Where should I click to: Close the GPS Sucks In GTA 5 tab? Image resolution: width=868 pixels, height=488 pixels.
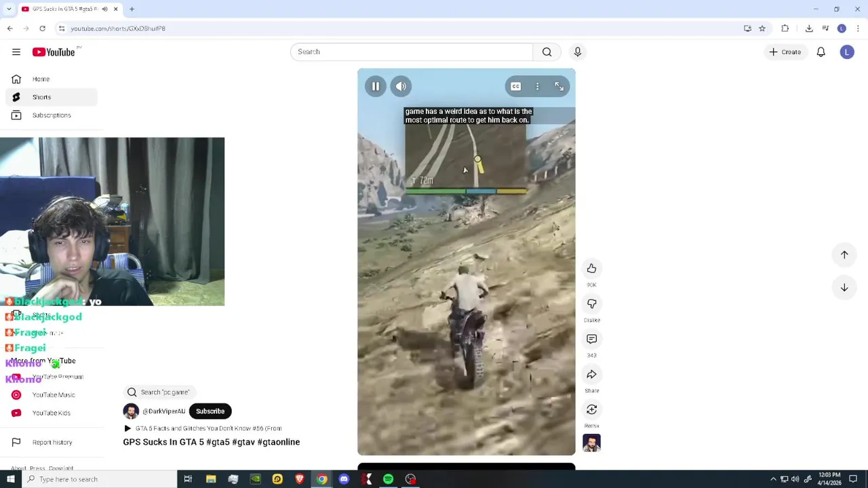coord(115,9)
